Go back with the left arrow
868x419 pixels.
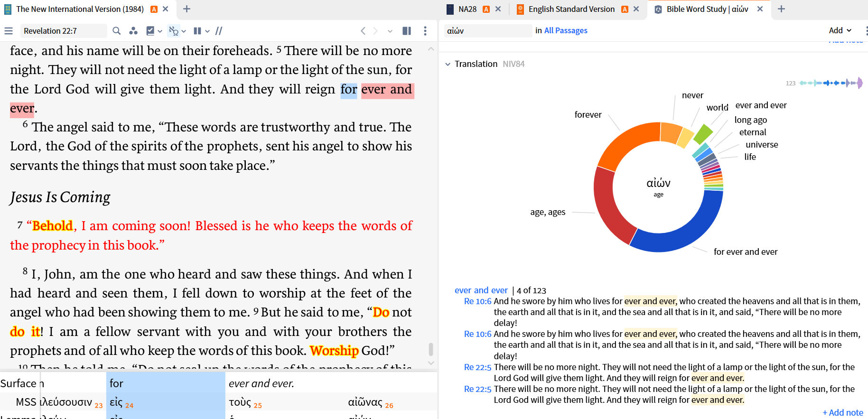point(363,31)
